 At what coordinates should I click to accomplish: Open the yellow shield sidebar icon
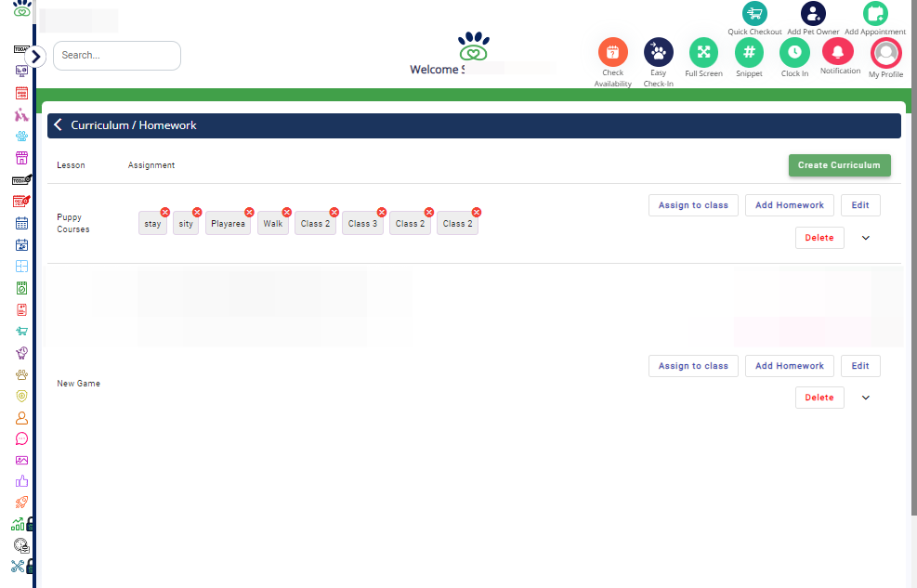pos(21,396)
